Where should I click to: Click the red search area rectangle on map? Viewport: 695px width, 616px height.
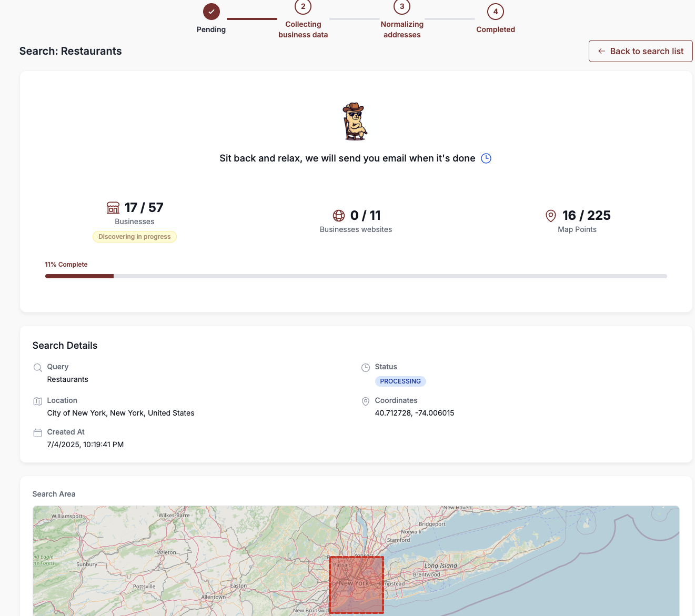pos(356,585)
